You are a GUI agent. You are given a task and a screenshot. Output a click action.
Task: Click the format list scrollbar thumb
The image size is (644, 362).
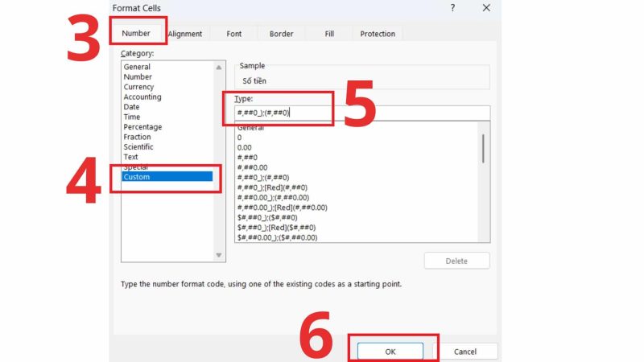(x=484, y=148)
